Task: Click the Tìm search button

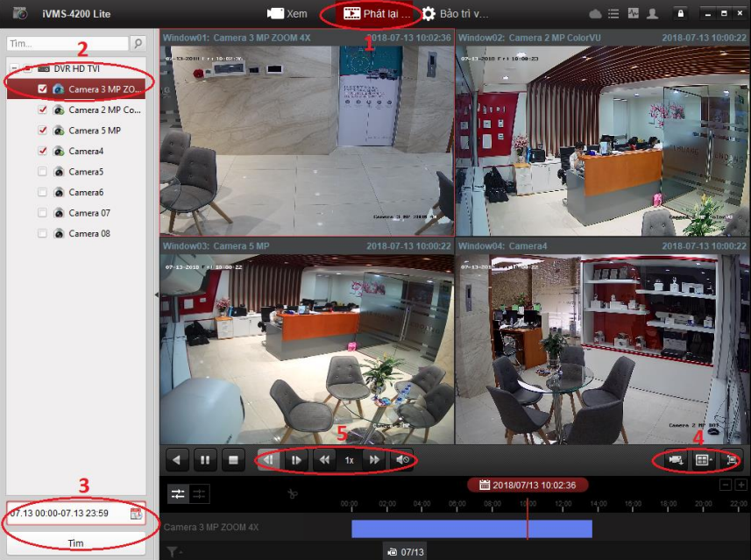Action: pyautogui.click(x=77, y=543)
